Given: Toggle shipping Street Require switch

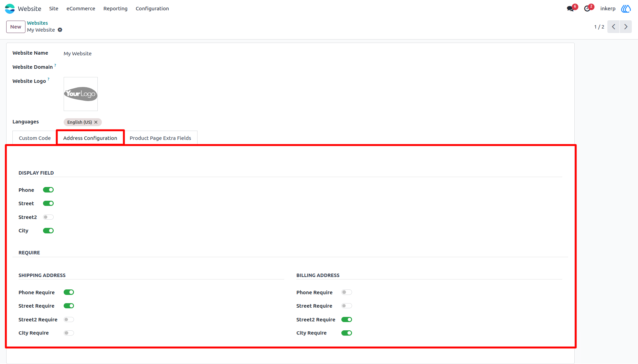Looking at the screenshot, I should (x=69, y=306).
